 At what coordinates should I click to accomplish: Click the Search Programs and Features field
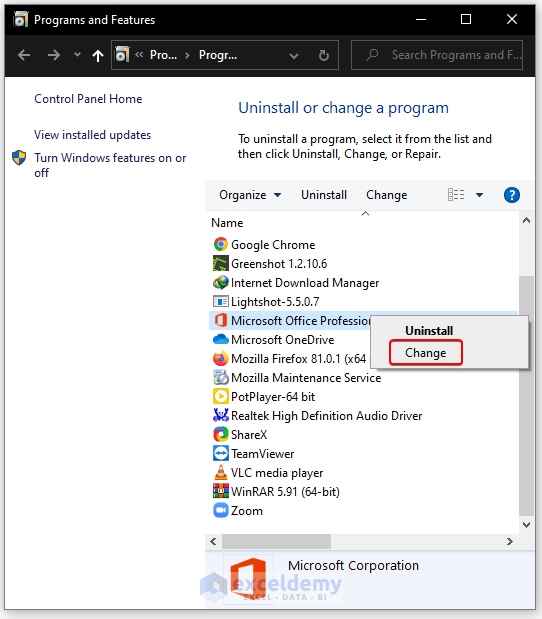(x=437, y=55)
